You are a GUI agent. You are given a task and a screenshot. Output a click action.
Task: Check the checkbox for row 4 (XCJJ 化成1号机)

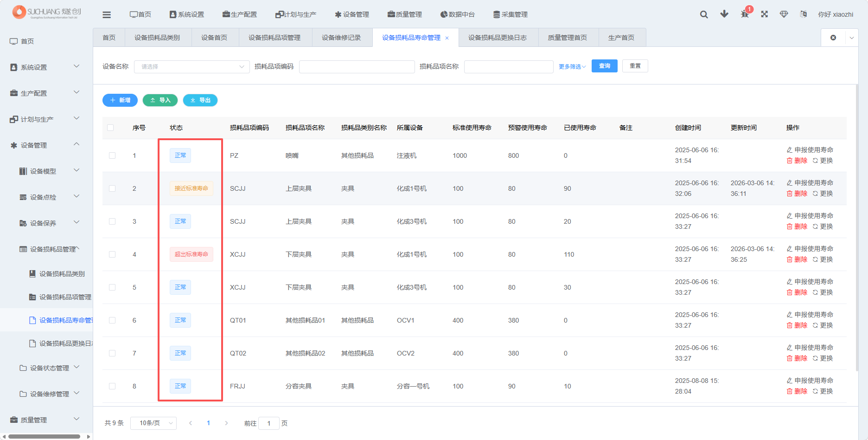112,254
